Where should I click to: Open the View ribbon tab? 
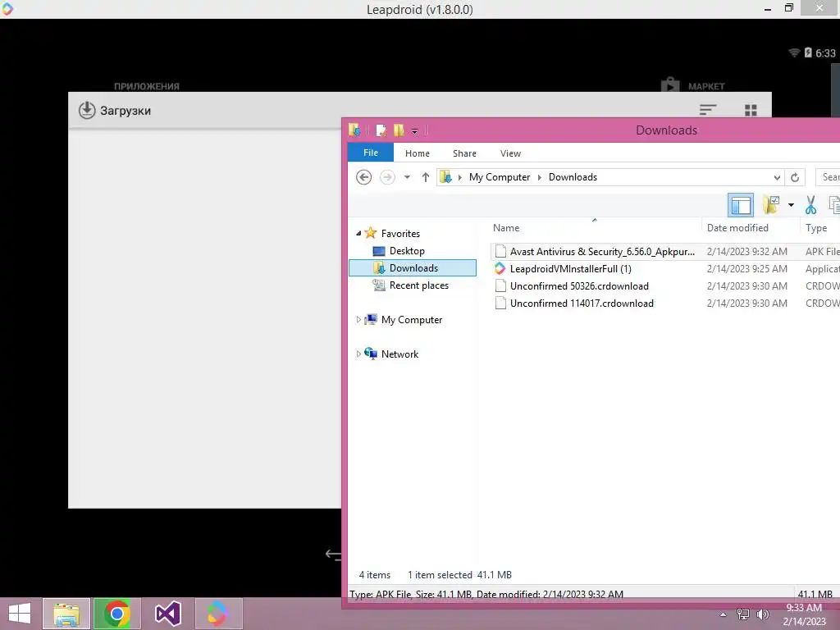pos(510,153)
